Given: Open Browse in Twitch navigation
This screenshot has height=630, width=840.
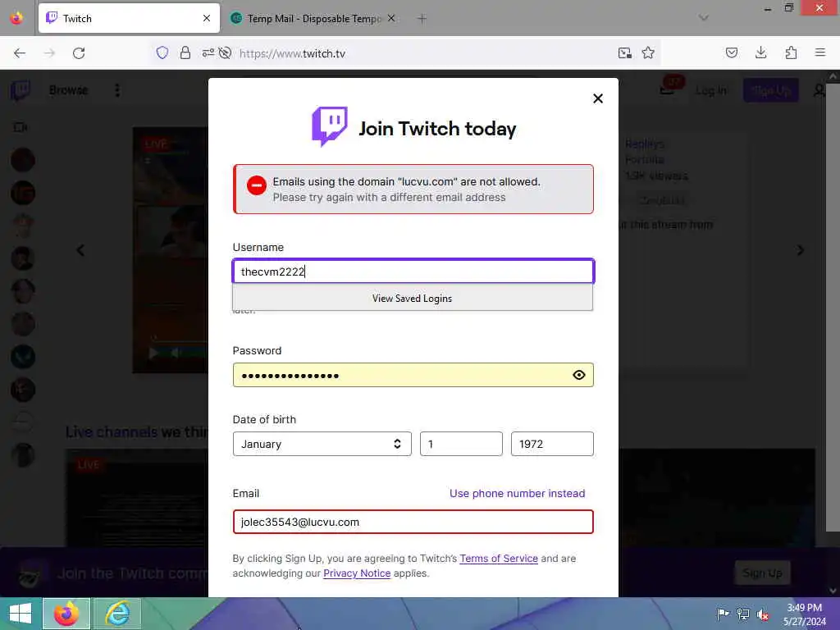Looking at the screenshot, I should pyautogui.click(x=68, y=90).
